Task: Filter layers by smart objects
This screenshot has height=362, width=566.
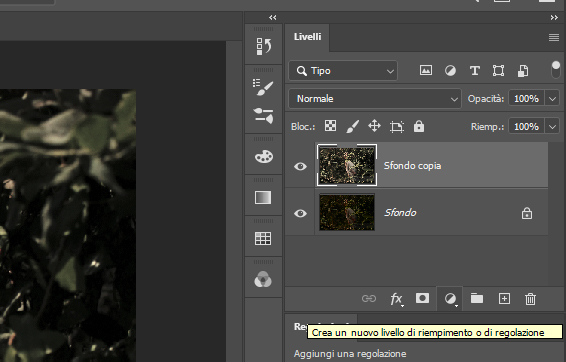Action: click(523, 71)
